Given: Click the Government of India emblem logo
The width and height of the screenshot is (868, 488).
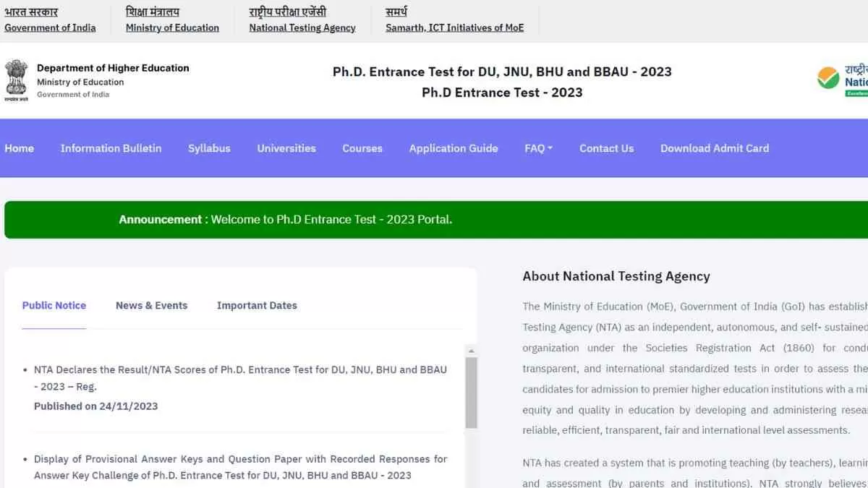Looking at the screenshot, I should [x=16, y=82].
